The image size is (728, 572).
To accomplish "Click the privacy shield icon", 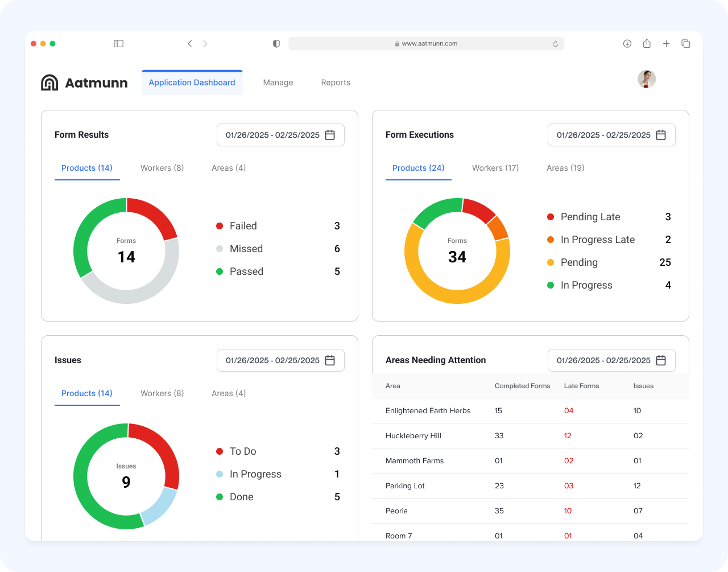I will point(276,44).
